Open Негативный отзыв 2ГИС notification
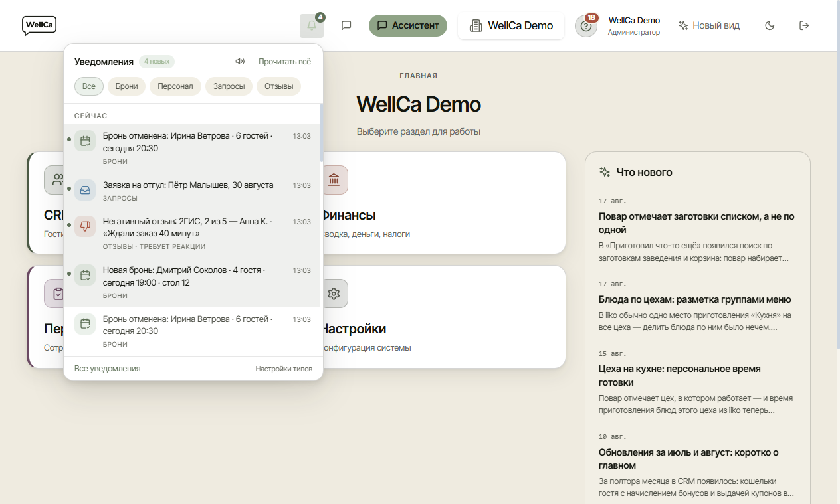 tap(193, 234)
